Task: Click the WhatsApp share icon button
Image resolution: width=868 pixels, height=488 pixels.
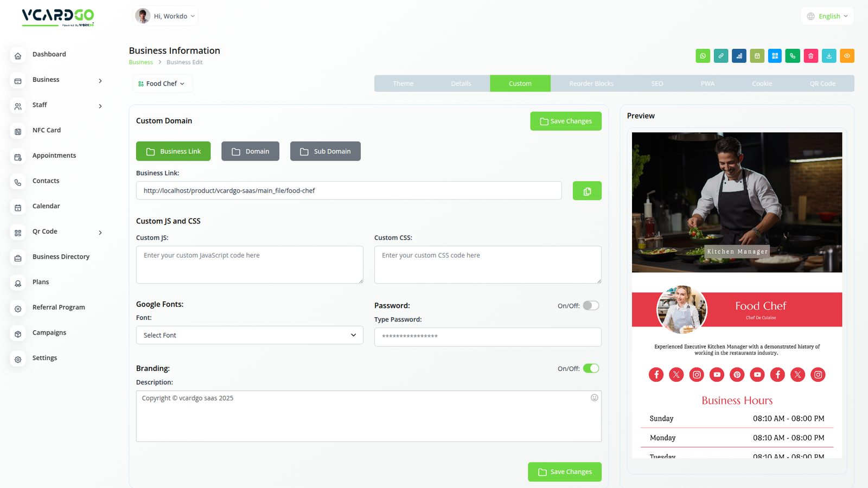Action: coord(703,56)
